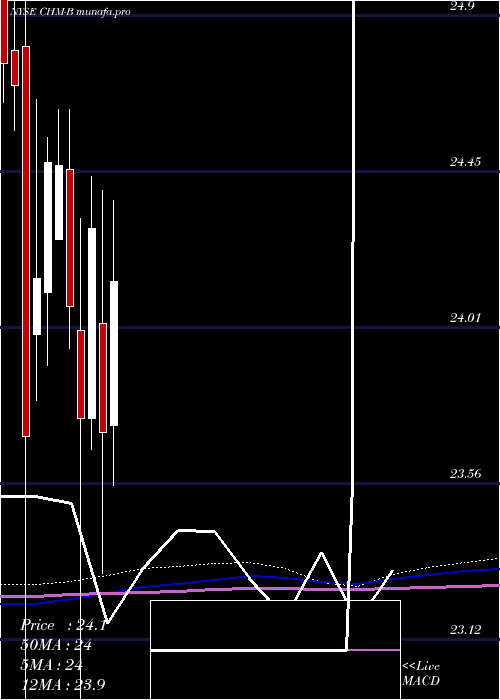Click the 24.45 price axis label
This screenshot has height=700, width=500.
pyautogui.click(x=465, y=162)
